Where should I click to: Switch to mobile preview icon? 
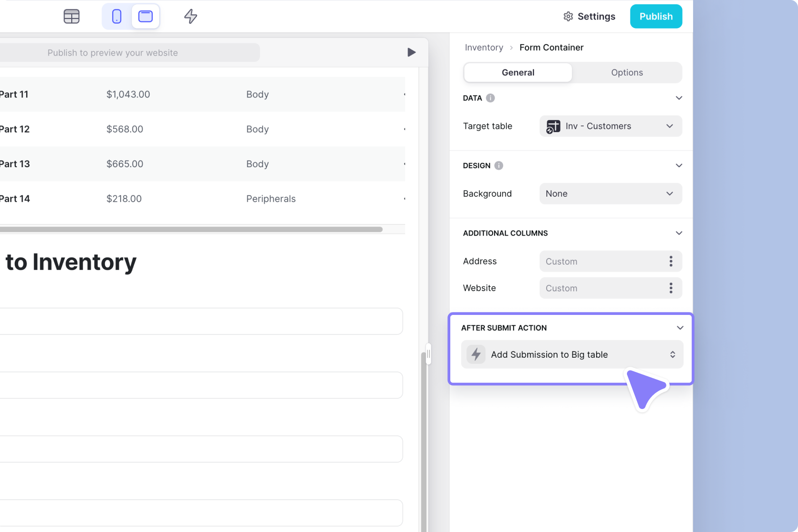pyautogui.click(x=116, y=16)
